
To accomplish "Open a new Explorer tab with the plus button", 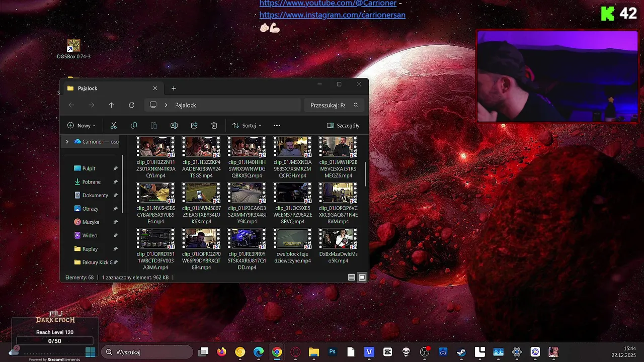I will (x=174, y=88).
